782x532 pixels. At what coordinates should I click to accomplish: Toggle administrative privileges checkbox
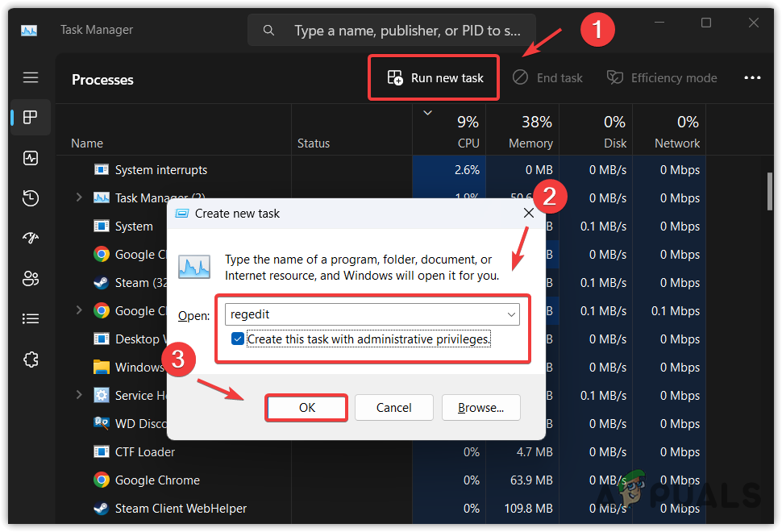237,339
